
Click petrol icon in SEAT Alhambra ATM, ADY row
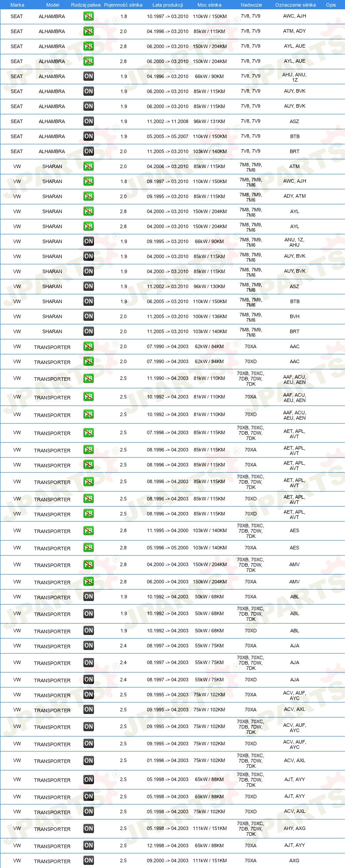pyautogui.click(x=89, y=31)
